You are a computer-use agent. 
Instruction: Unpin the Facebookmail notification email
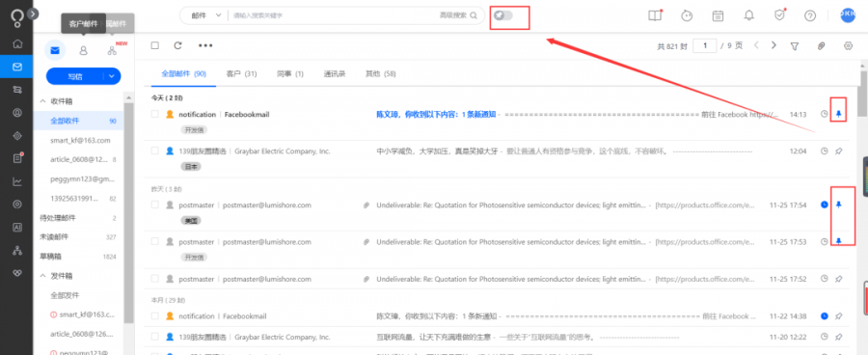click(839, 114)
